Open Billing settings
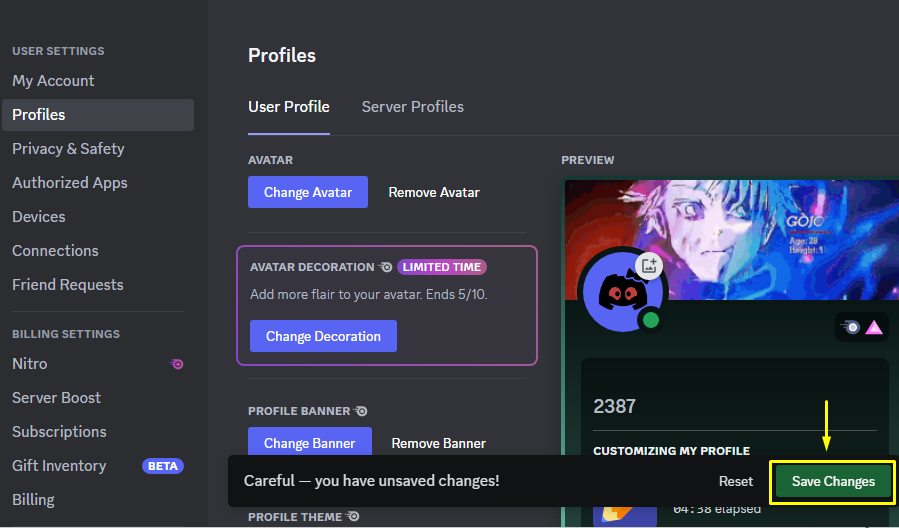 (33, 499)
